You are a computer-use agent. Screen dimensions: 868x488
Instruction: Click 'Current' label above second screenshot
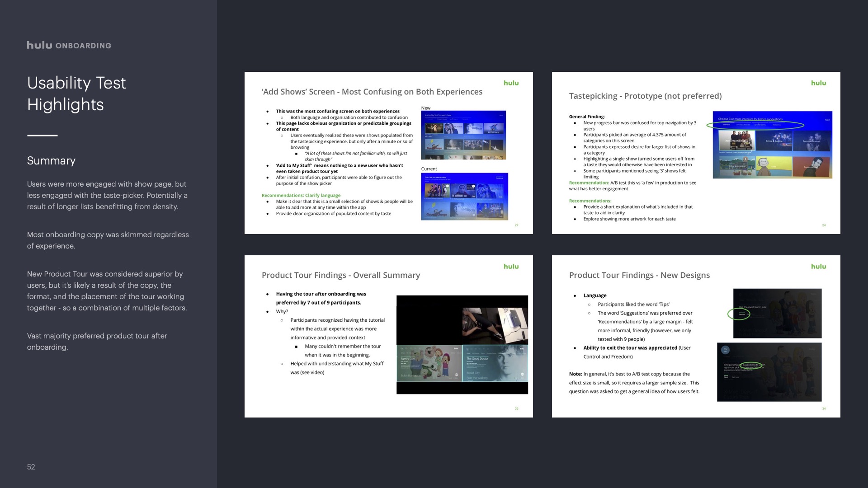(x=429, y=169)
